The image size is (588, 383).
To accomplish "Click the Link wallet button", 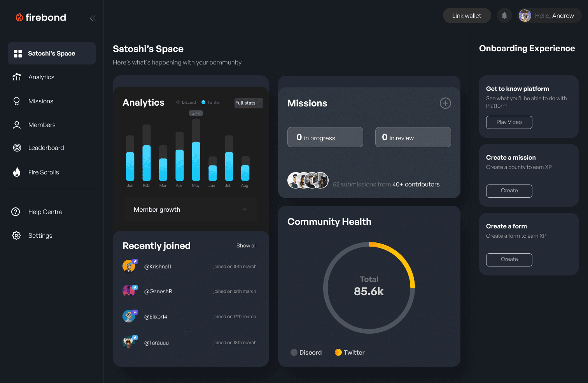I will pyautogui.click(x=467, y=16).
